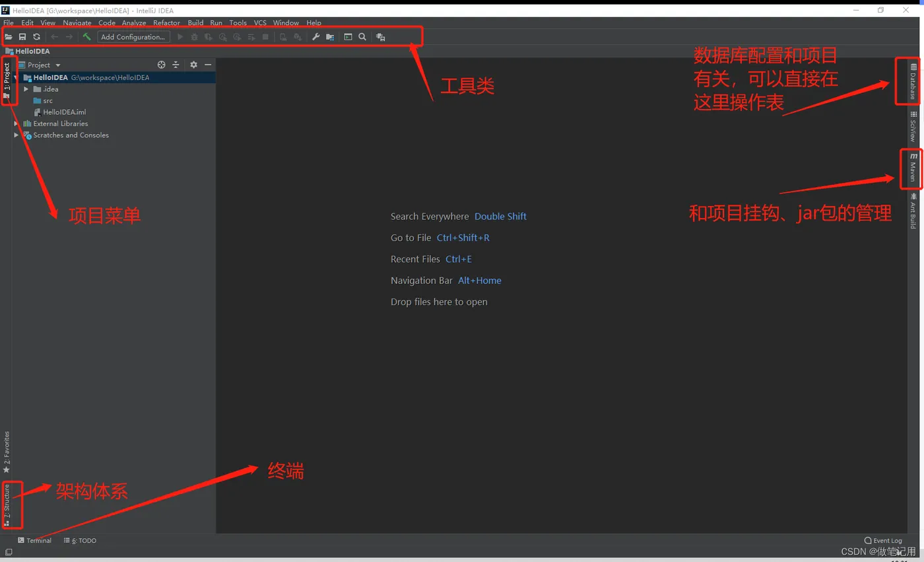Open the Window menu
The image size is (924, 562).
pos(286,22)
